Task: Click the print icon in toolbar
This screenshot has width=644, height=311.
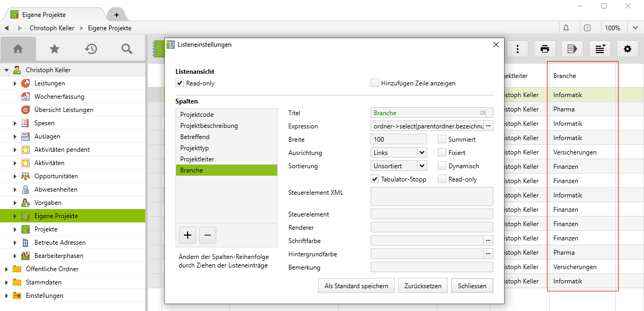Action: point(544,49)
